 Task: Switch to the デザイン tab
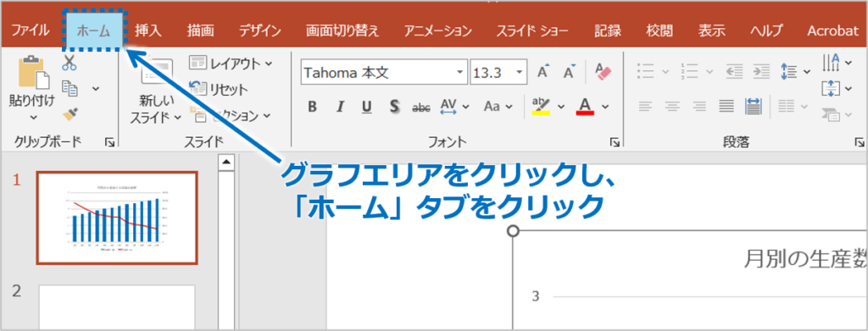(x=259, y=30)
